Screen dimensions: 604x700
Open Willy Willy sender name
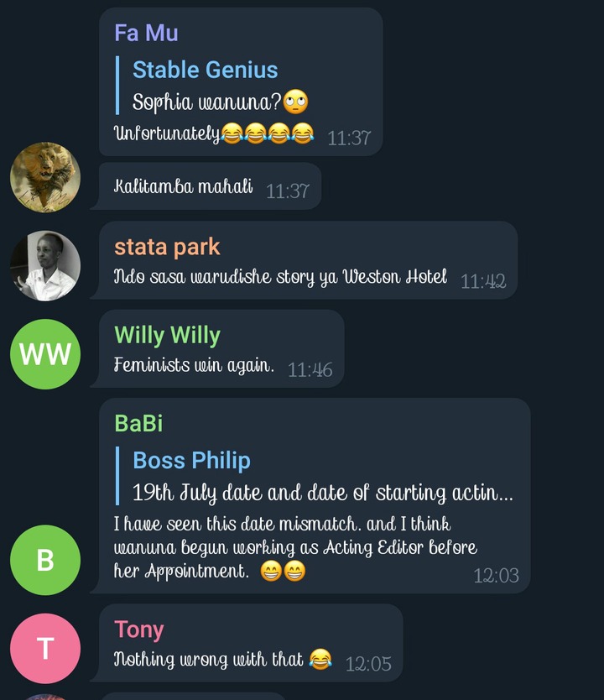pyautogui.click(x=167, y=335)
